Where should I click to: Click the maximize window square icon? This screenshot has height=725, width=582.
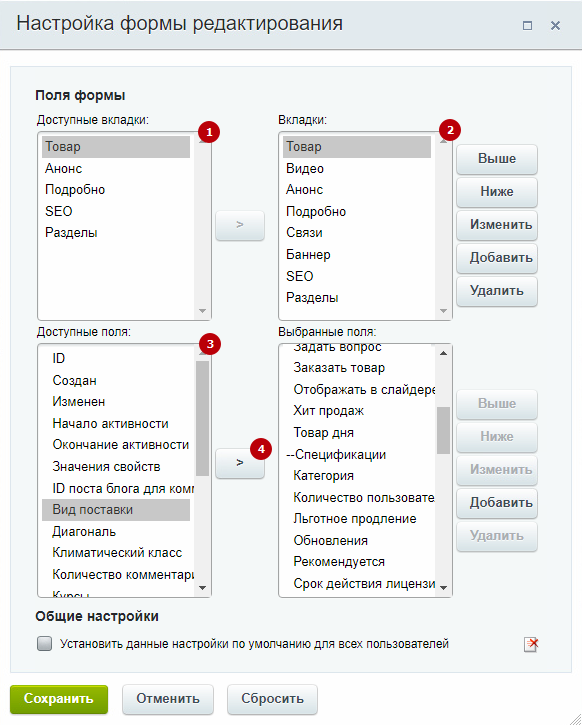(527, 25)
